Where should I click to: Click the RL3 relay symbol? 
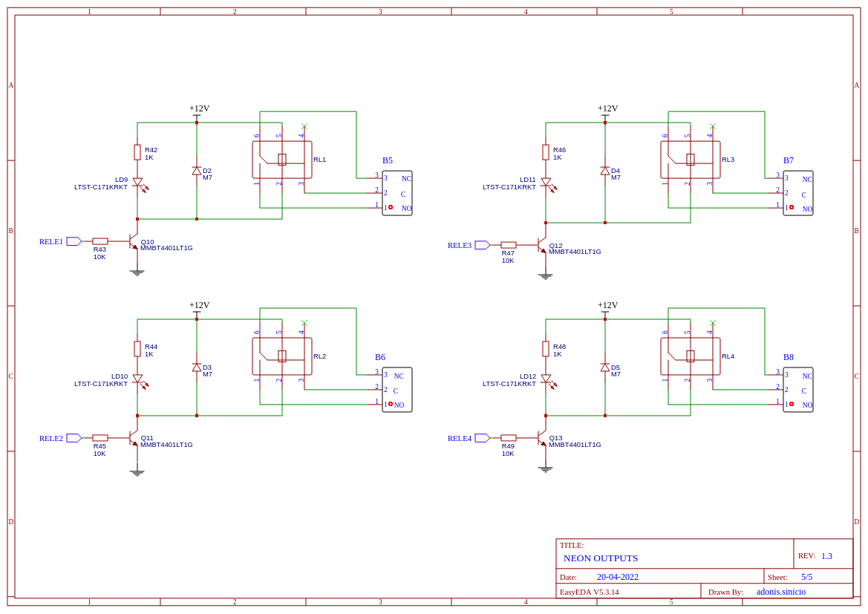point(691,160)
